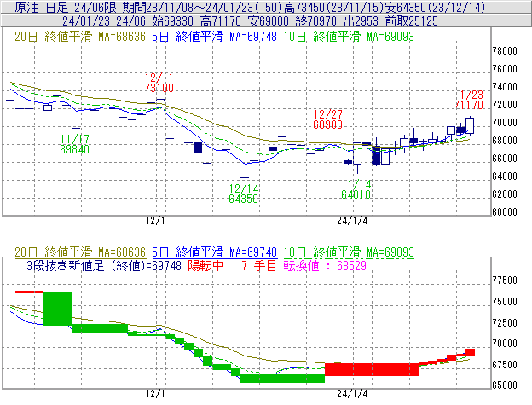Click the 65000 axis label on lower chart
The width and height of the screenshot is (532, 405).
505,385
